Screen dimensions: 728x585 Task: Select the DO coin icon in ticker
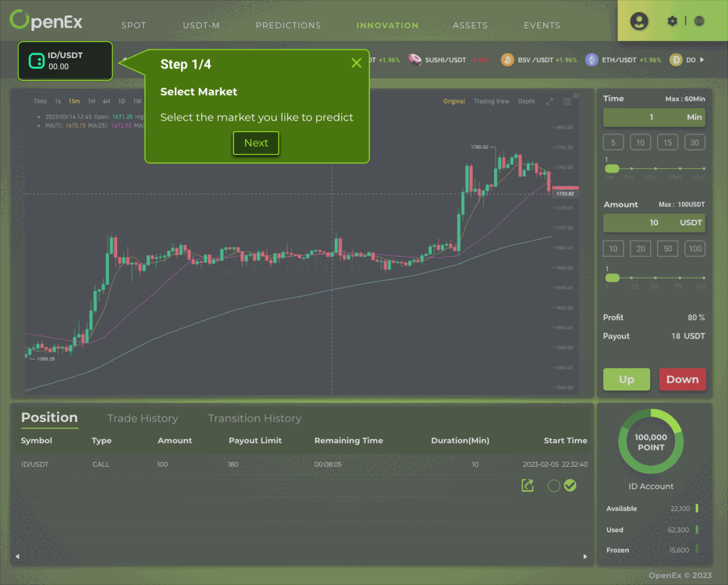(676, 59)
